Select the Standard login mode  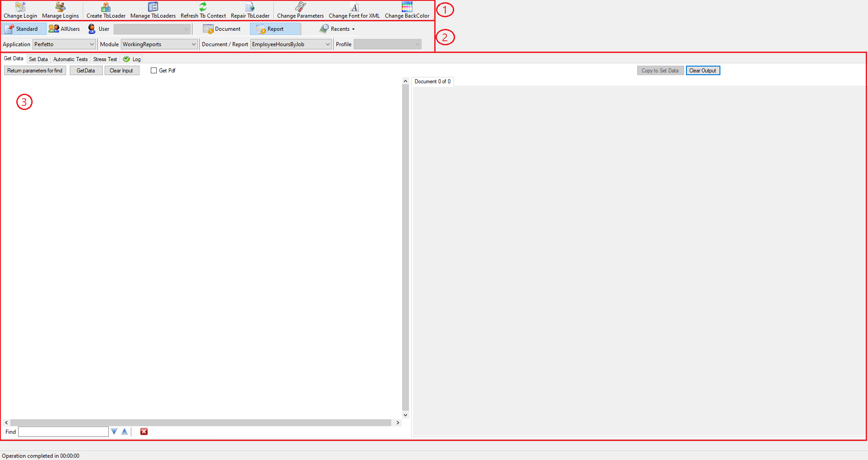pos(24,29)
